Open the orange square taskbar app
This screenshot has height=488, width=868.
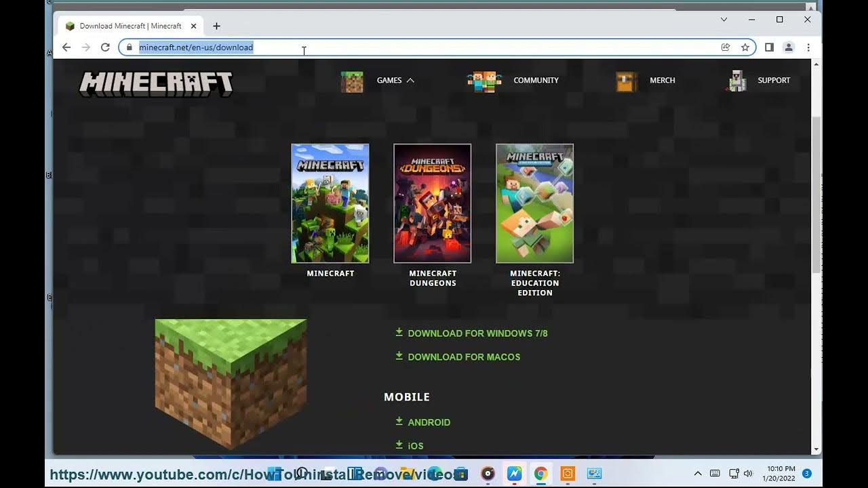568,474
